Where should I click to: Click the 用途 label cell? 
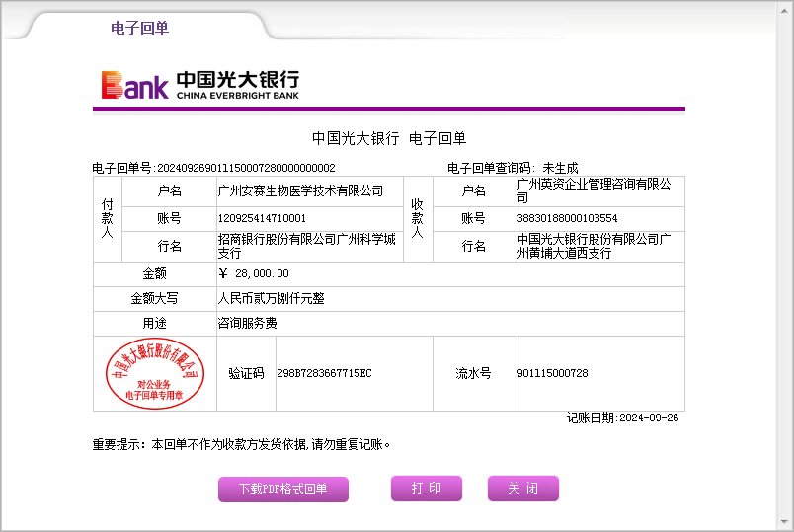click(x=154, y=324)
